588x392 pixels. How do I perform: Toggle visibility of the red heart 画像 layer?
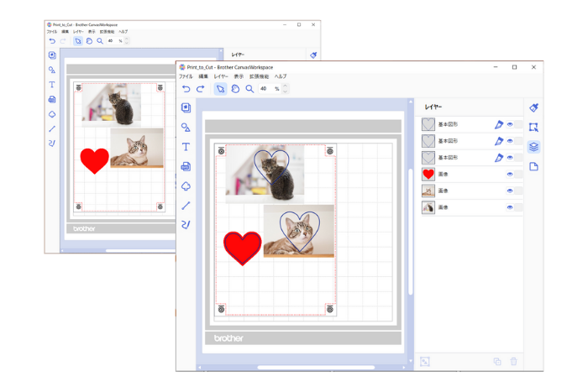(510, 175)
